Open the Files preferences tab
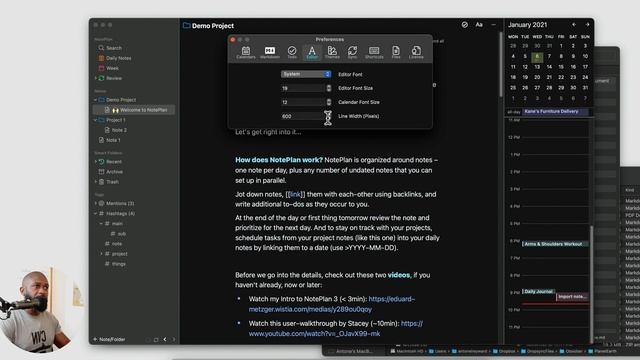640x360 pixels. (396, 52)
